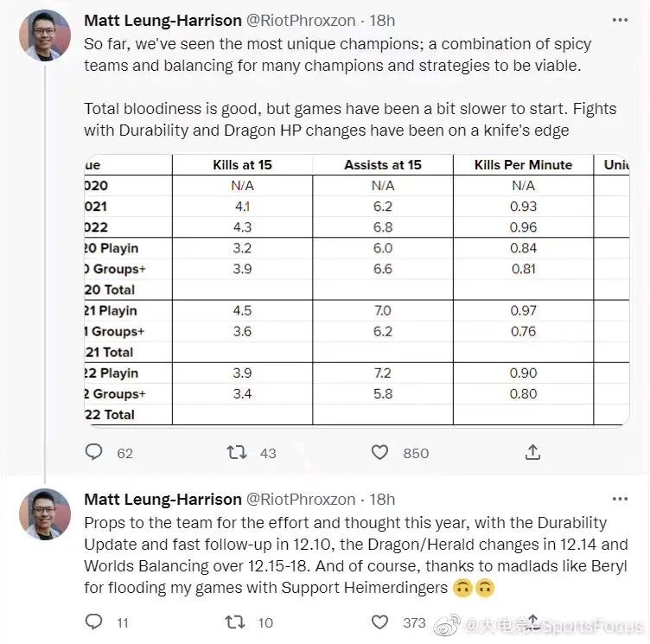Open Matt Leung-Harrison's avatar on first tweet
This screenshot has width=650, height=644.
click(x=45, y=35)
